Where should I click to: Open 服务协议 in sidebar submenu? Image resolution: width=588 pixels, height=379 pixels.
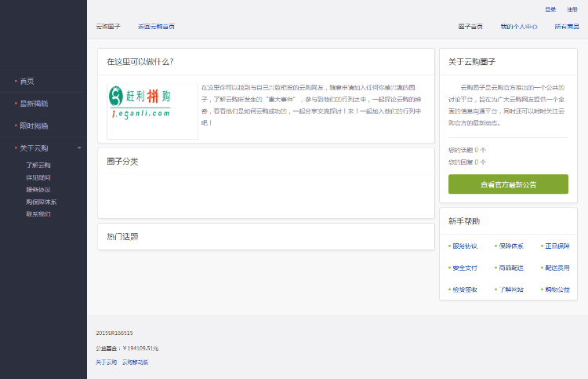(x=38, y=190)
